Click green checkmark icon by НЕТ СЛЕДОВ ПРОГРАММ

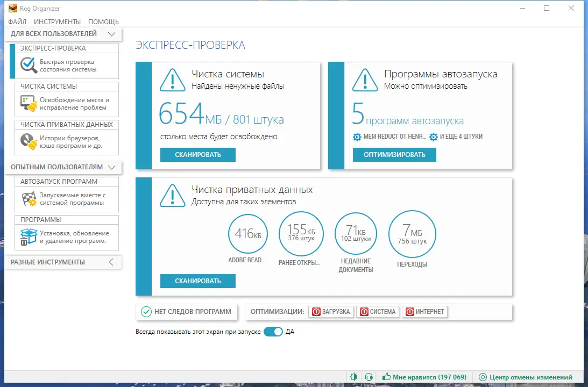click(x=146, y=311)
